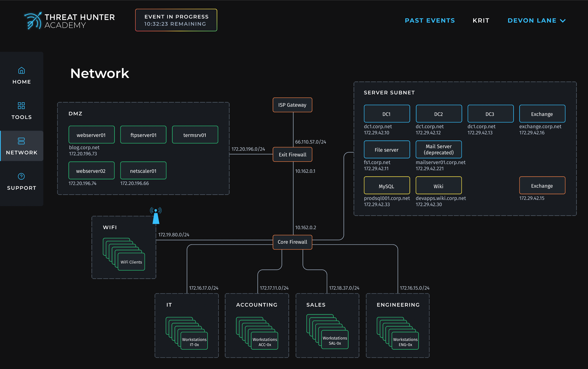Image resolution: width=588 pixels, height=369 pixels.
Task: Click the Core Firewall node
Action: [292, 242]
